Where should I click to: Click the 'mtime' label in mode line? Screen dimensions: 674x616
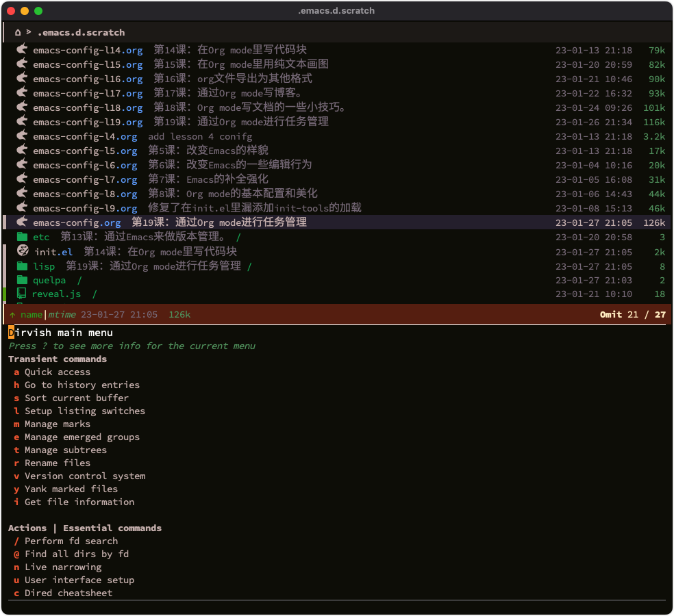(62, 315)
